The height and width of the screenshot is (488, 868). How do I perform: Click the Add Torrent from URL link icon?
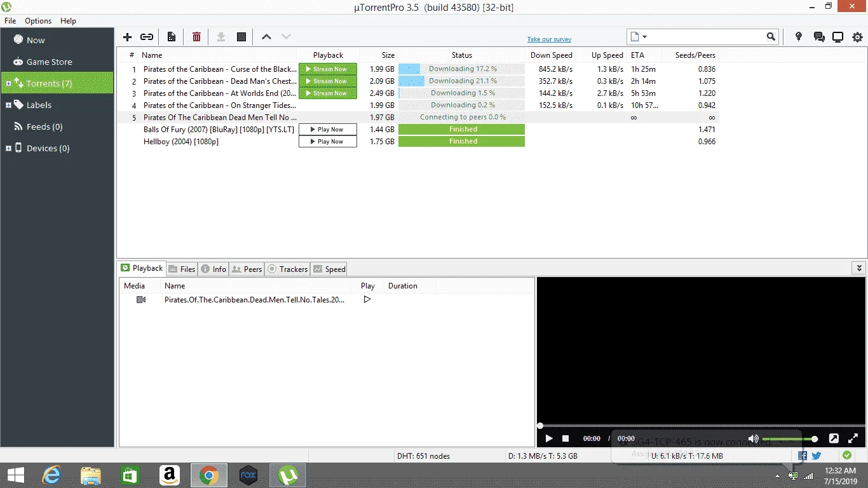coord(147,37)
